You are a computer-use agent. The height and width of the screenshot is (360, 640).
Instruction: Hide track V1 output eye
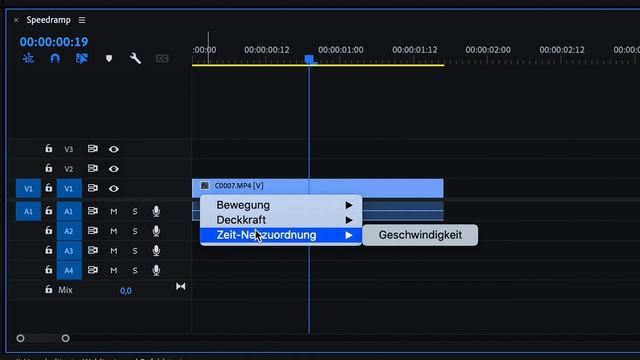coord(114,189)
